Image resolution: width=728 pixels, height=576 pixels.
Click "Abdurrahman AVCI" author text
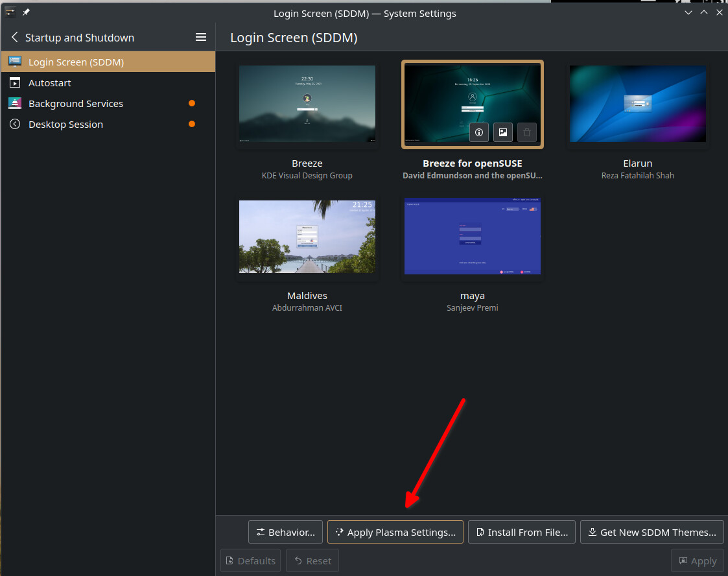click(307, 307)
